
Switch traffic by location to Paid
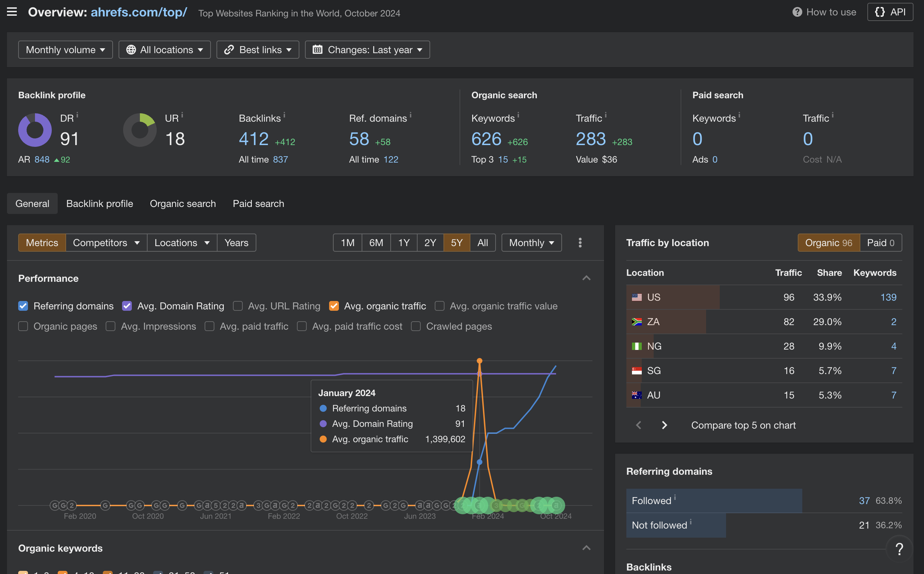click(x=880, y=243)
